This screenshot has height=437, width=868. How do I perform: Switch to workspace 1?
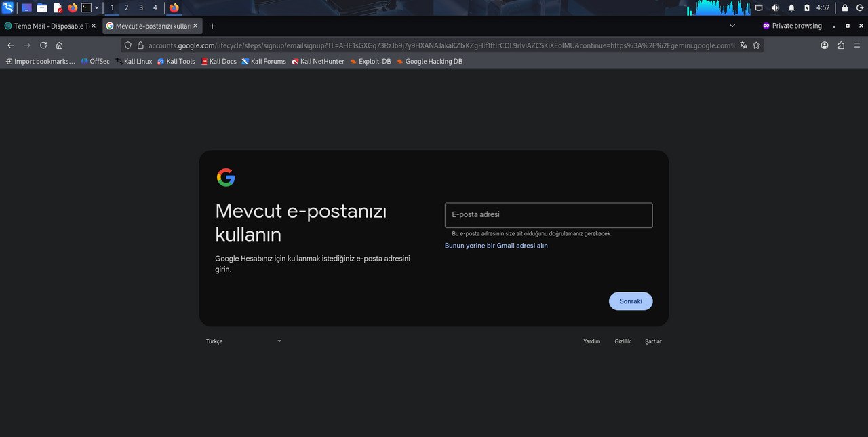[x=112, y=7]
